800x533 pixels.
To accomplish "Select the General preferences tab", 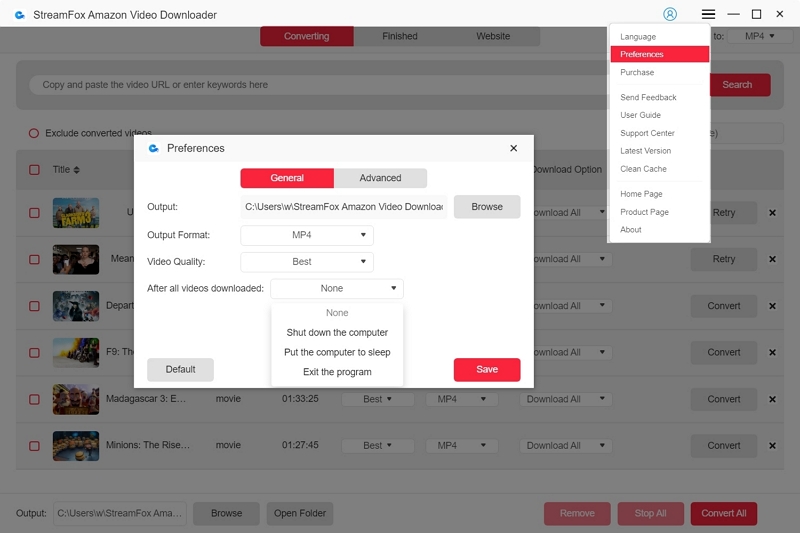I will [287, 178].
